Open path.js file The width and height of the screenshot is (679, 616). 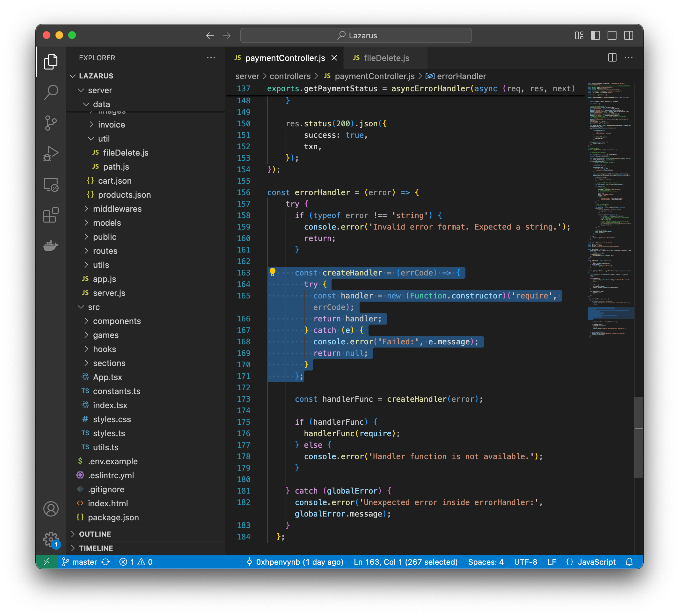pos(145,167)
